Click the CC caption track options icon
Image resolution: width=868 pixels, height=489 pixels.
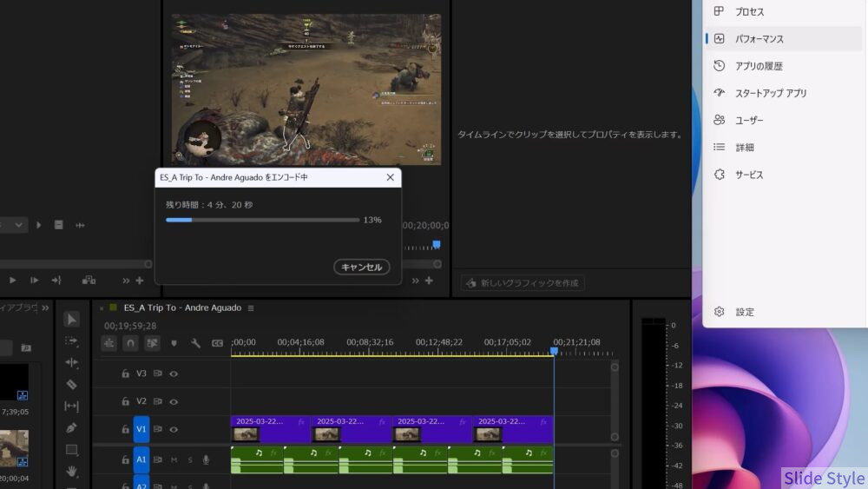[x=218, y=343]
